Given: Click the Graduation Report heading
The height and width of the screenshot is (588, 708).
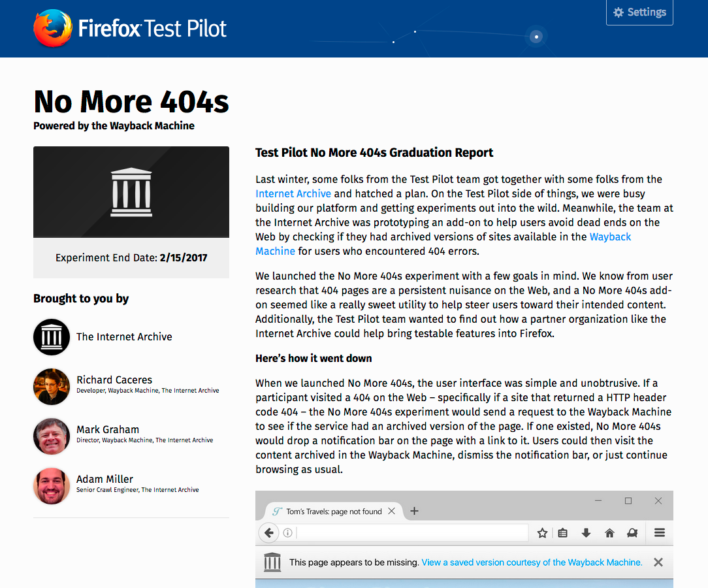Looking at the screenshot, I should tap(374, 153).
